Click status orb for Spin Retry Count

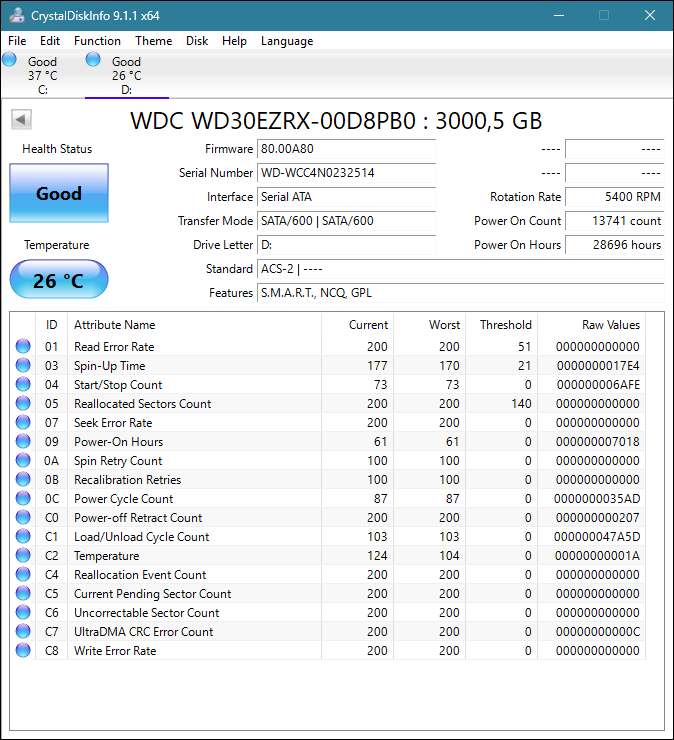(x=23, y=460)
